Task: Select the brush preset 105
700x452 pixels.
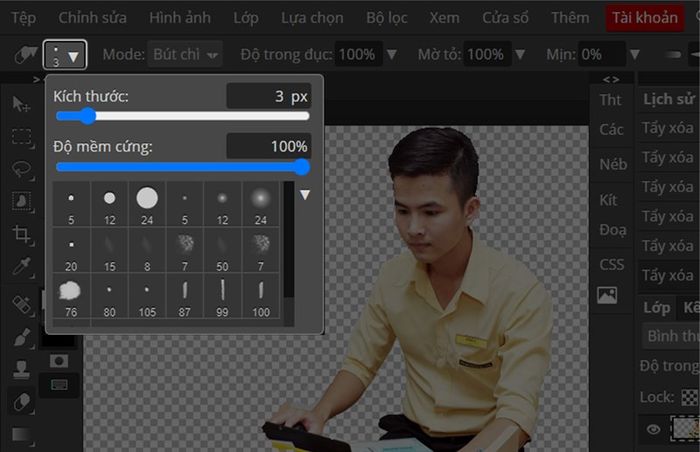Action: [147, 296]
